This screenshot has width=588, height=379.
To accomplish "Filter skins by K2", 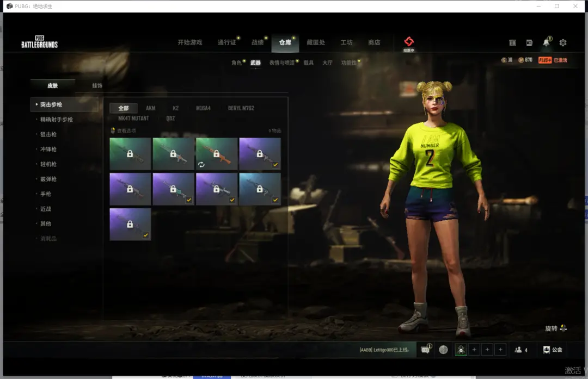I will 175,108.
